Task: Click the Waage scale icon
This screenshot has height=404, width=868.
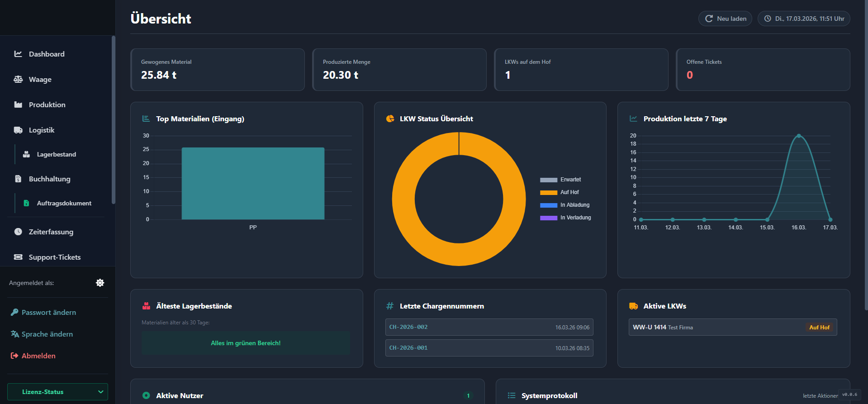Action: [18, 79]
